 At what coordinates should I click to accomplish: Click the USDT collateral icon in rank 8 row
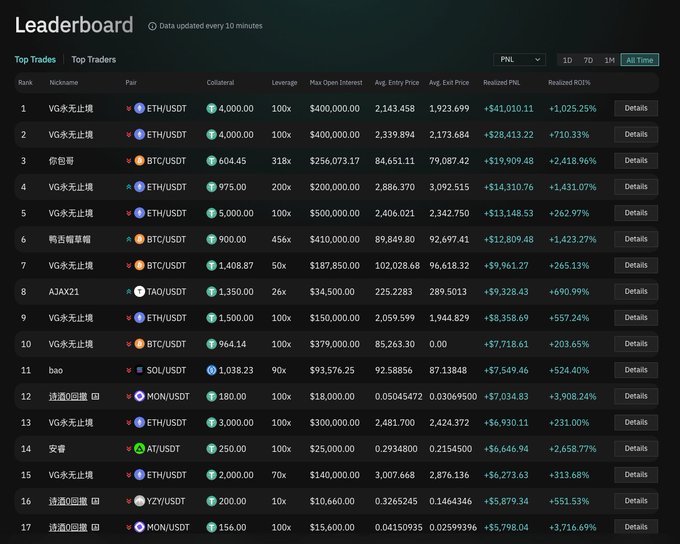pos(212,292)
